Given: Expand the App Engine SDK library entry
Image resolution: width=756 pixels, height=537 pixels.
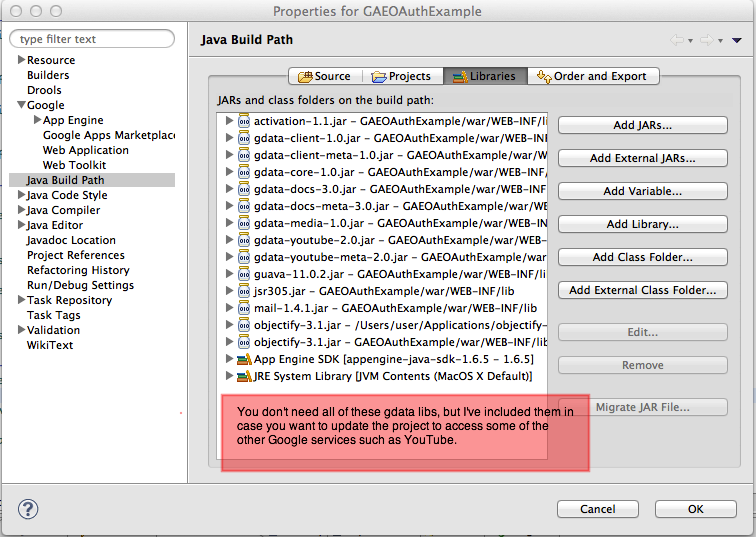Looking at the screenshot, I should pos(230,359).
